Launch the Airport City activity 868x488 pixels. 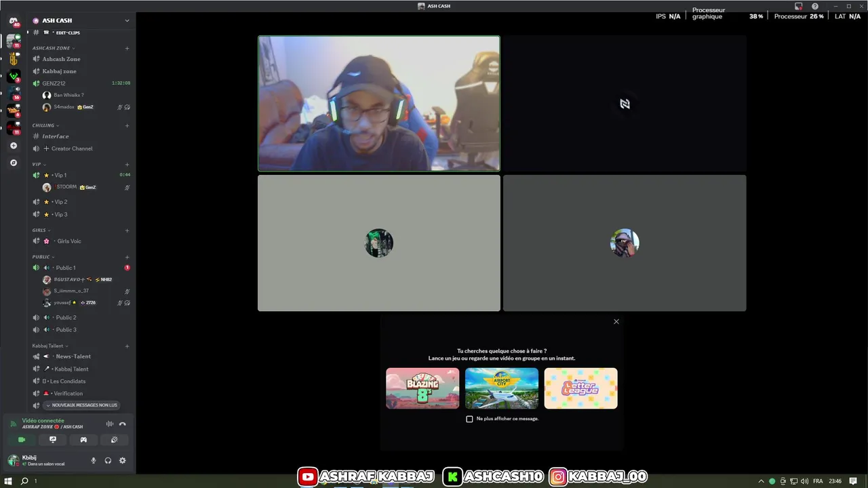pyautogui.click(x=502, y=388)
